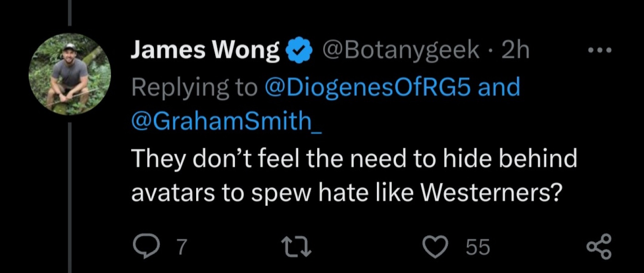Click the tweet text to expand it
644x273 pixels.
point(350,175)
